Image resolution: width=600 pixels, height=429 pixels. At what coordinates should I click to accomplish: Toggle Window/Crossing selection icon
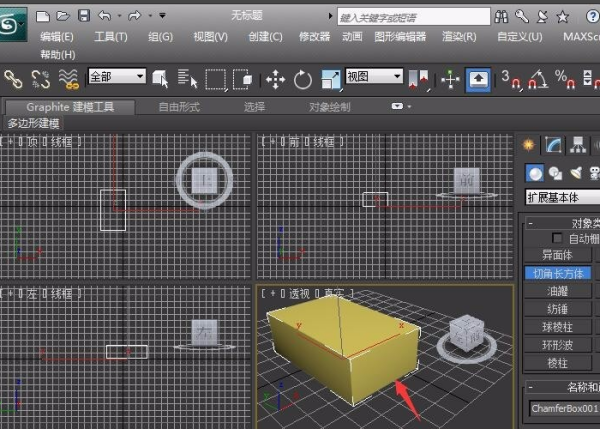243,79
